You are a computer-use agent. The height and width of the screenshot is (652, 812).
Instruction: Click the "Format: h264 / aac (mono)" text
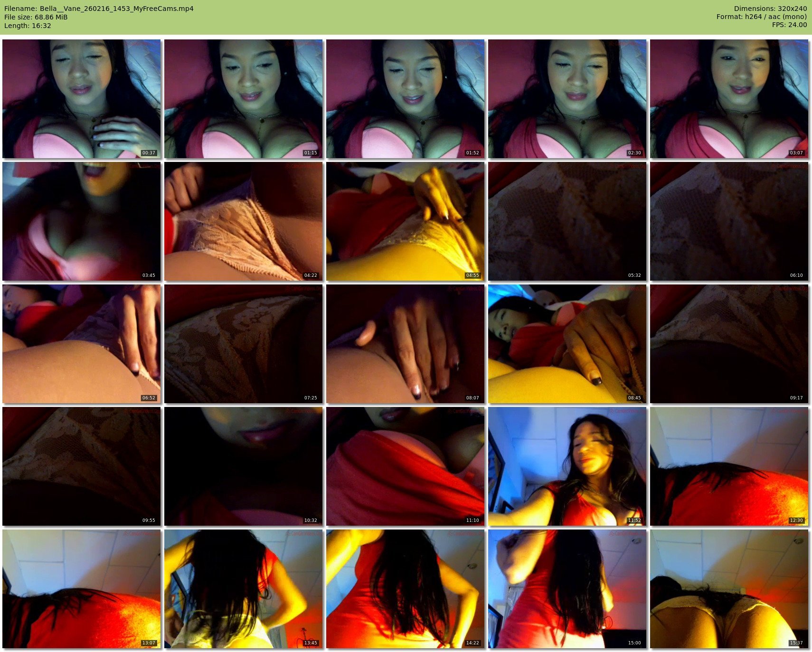tap(762, 17)
